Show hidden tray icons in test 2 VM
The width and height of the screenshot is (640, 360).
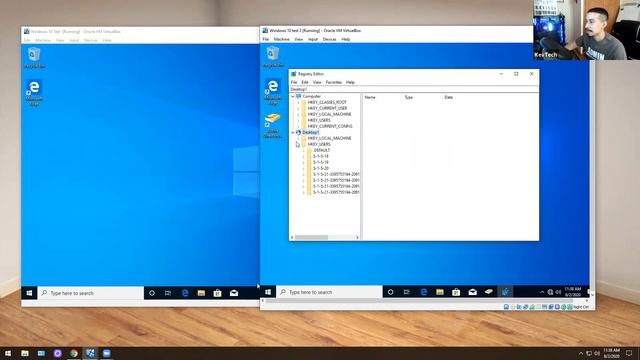coord(542,292)
